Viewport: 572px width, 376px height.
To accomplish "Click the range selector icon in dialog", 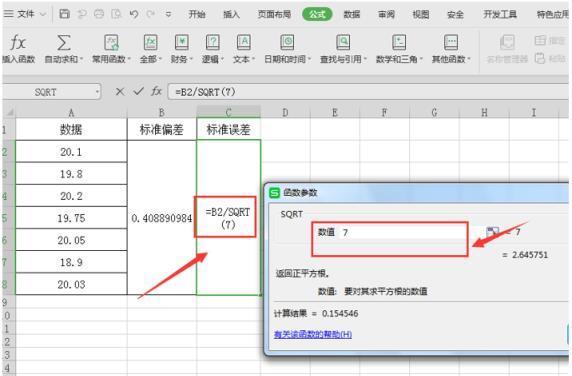I will [492, 231].
